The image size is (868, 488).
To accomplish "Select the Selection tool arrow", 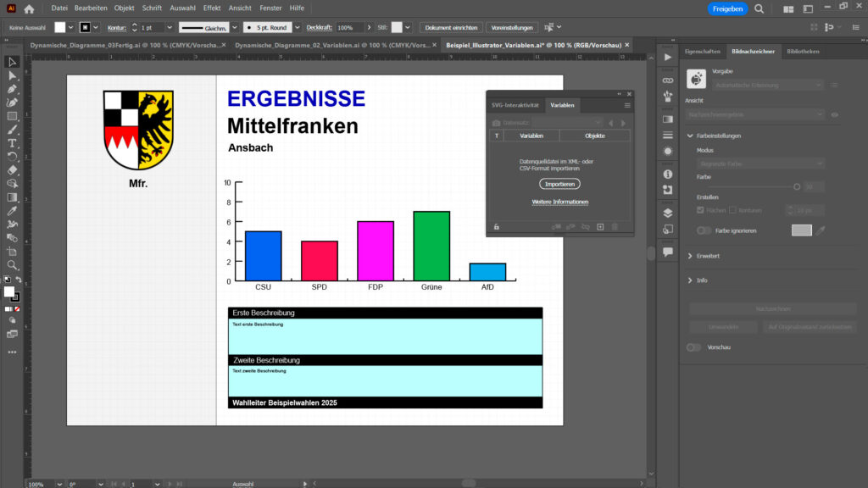I will coord(12,62).
